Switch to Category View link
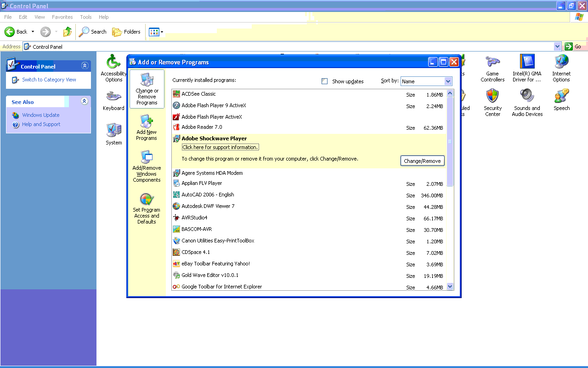 coord(49,80)
